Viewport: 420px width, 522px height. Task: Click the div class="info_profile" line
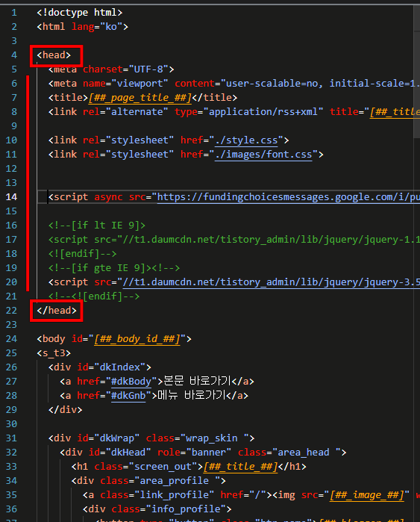(157, 509)
